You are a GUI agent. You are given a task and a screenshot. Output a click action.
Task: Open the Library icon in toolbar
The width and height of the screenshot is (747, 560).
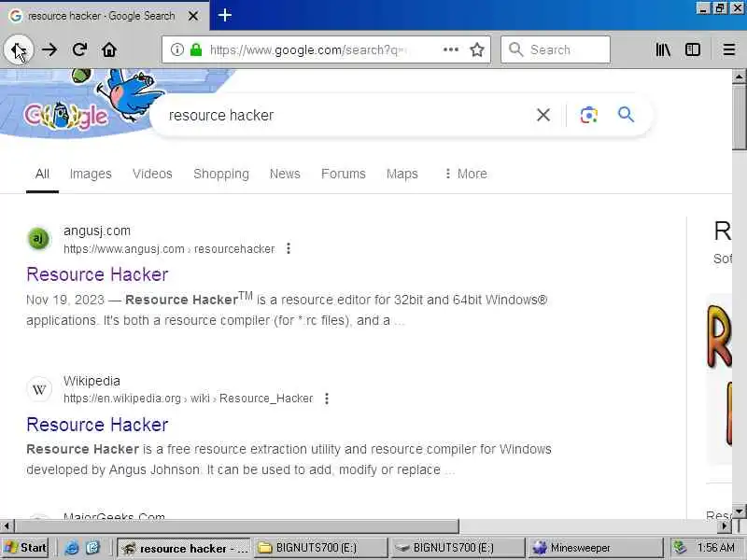[663, 49]
